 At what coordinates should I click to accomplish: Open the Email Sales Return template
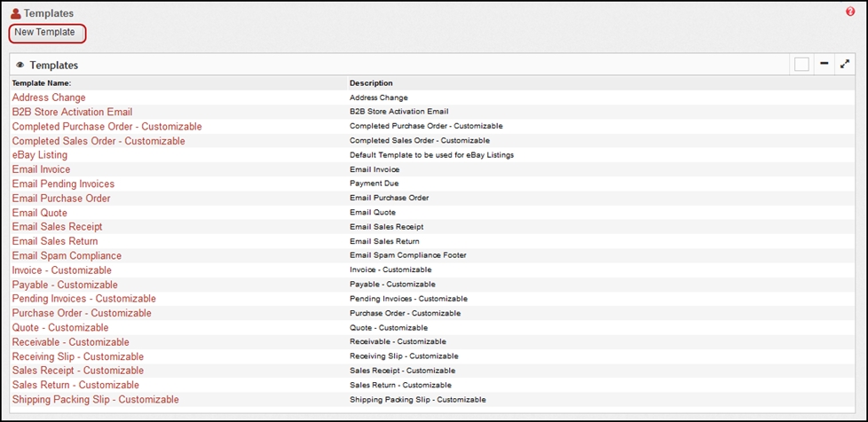[x=55, y=241]
